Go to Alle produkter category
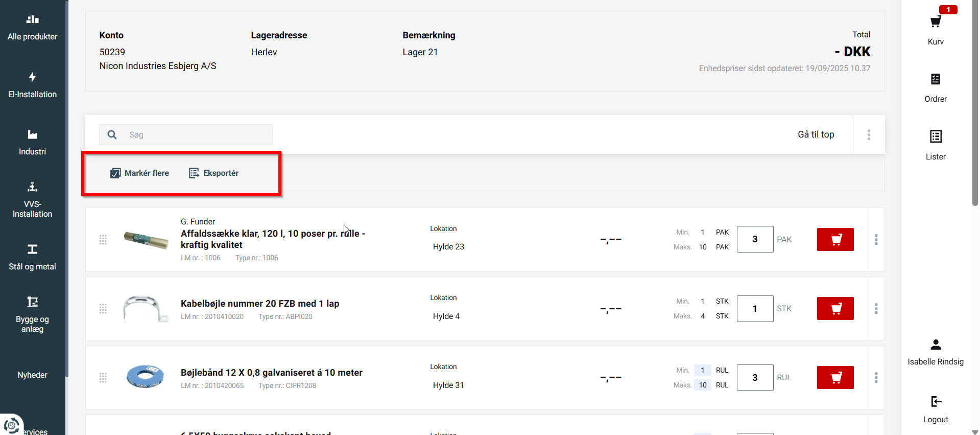Viewport: 980px width, 435px height. (32, 28)
